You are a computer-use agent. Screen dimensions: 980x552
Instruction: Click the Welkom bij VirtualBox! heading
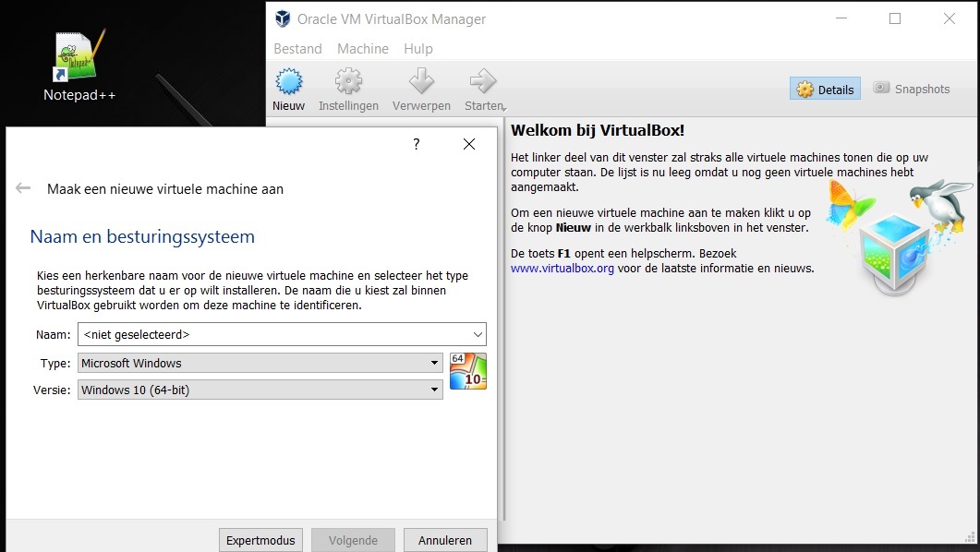coord(598,130)
